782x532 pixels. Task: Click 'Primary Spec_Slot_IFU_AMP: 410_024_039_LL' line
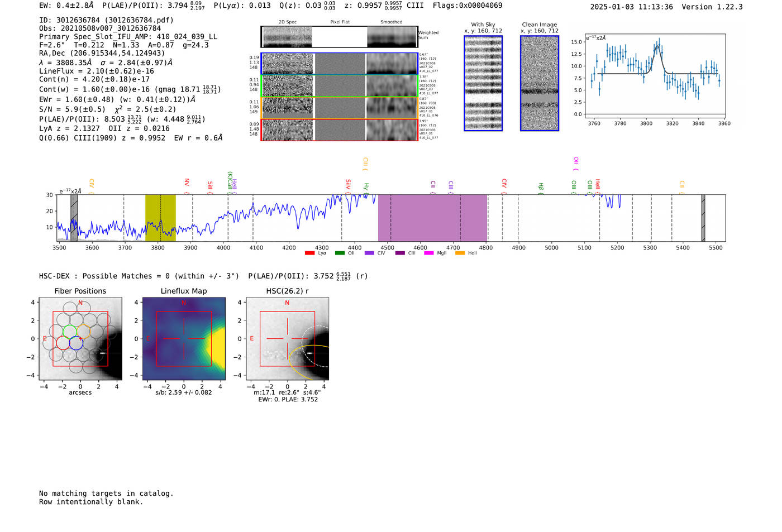click(128, 37)
